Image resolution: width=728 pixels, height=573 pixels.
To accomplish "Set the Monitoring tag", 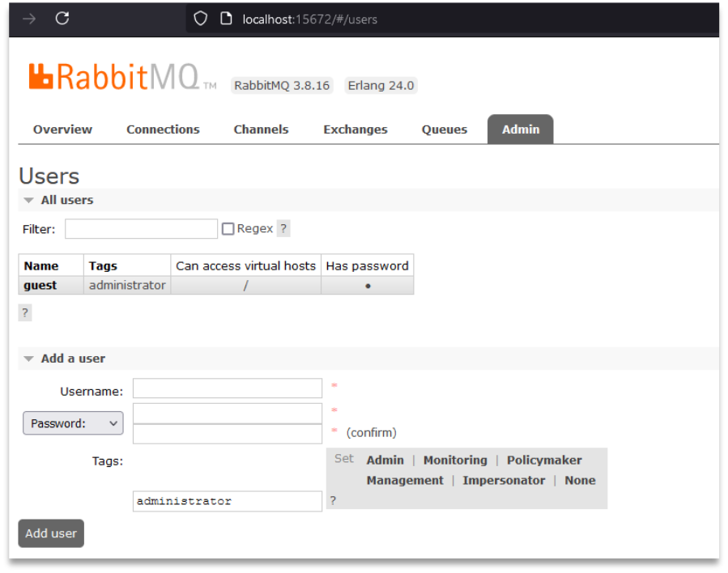I will pos(455,460).
